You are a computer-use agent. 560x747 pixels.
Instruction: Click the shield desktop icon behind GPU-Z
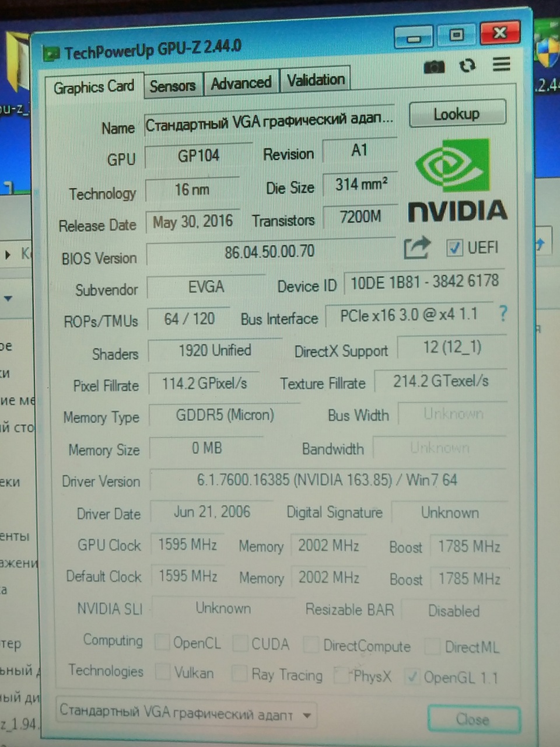click(548, 53)
